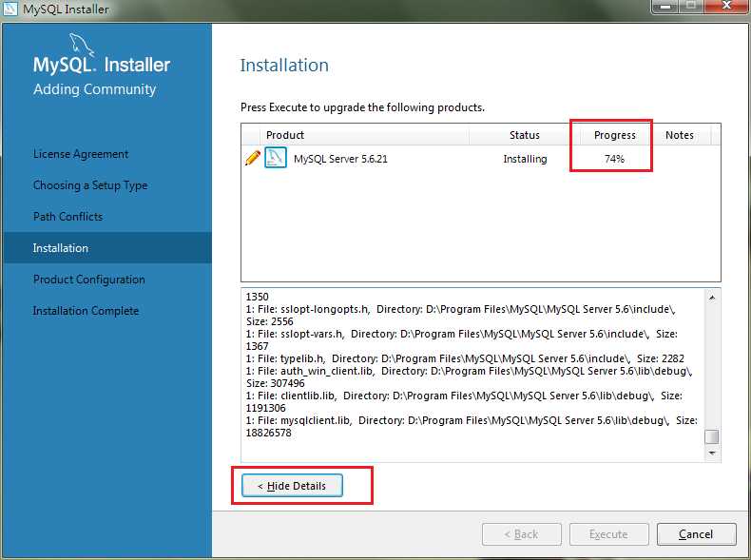Collapse log with Hide Details button
751x560 pixels.
(292, 486)
